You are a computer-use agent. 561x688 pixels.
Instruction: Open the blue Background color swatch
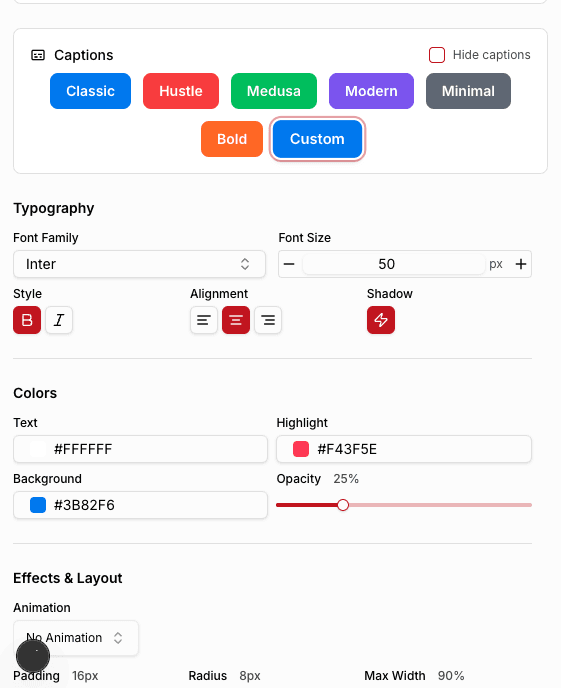pos(38,505)
